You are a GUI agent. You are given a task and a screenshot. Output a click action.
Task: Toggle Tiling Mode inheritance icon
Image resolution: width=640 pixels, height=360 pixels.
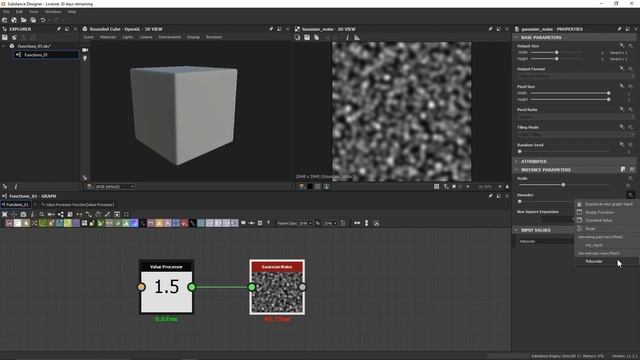(x=622, y=127)
